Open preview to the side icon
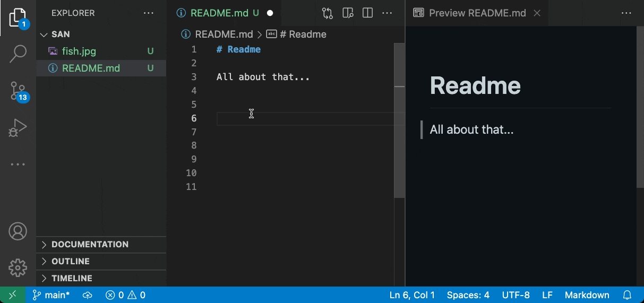This screenshot has height=303, width=644. [348, 13]
